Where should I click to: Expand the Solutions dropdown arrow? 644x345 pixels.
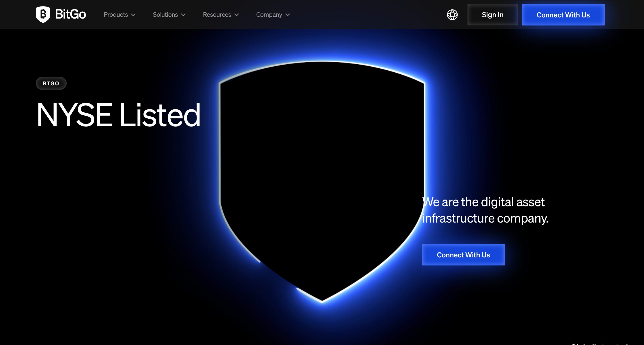coord(184,15)
